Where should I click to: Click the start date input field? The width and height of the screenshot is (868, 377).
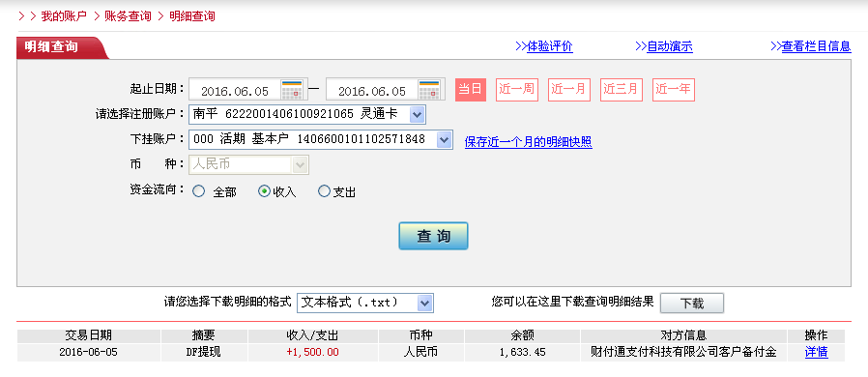point(235,90)
